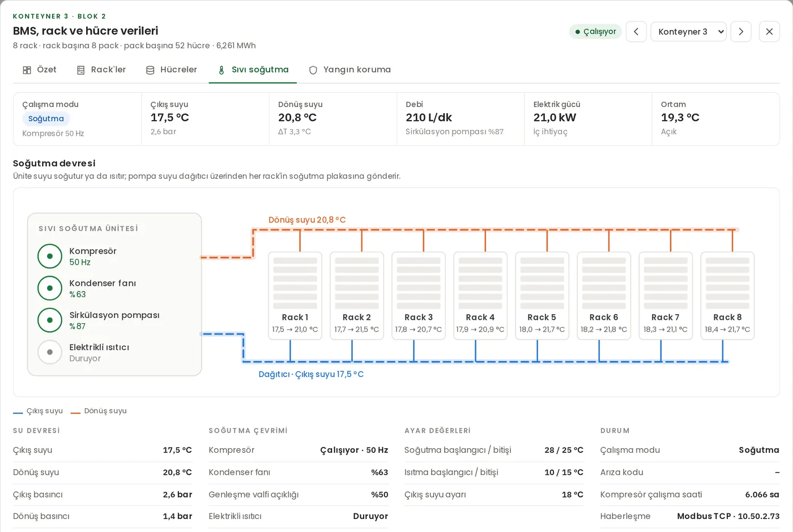Close the BMS panel with X icon

point(769,32)
